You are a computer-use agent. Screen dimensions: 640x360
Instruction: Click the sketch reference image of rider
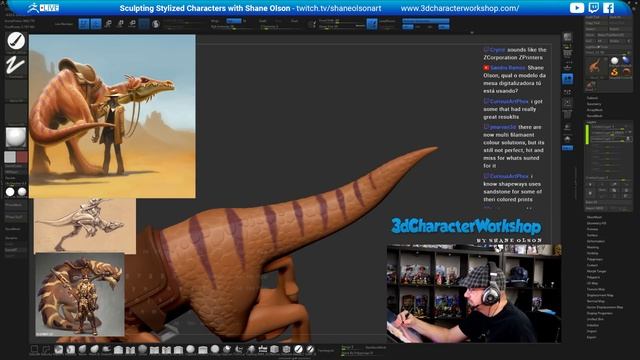click(85, 226)
